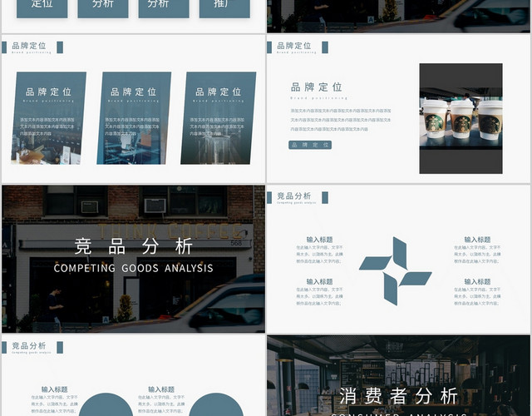Select the Starbucks cups photo
The width and height of the screenshot is (532, 416).
click(461, 118)
